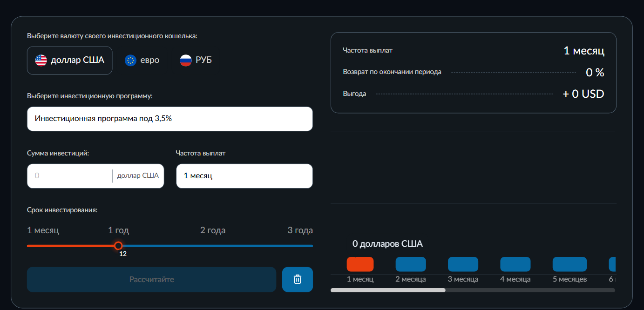The width and height of the screenshot is (644, 310).
Task: Click the 3 года slider label
Action: [x=300, y=230]
